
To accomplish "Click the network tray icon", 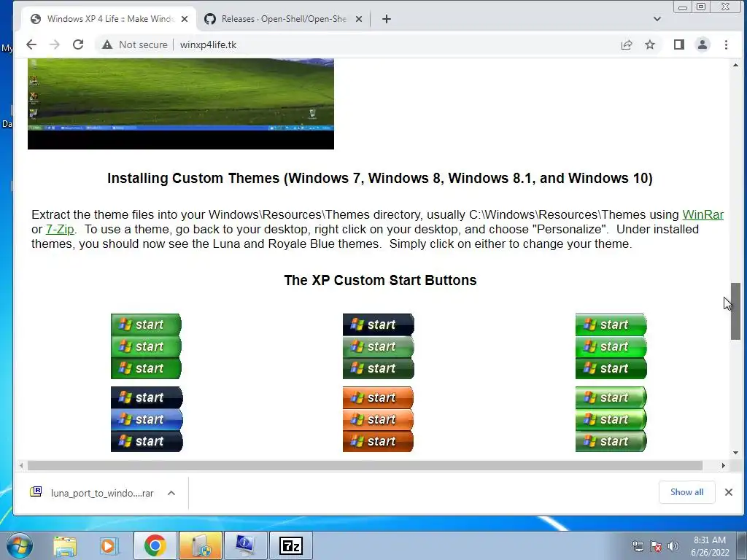I will (638, 546).
